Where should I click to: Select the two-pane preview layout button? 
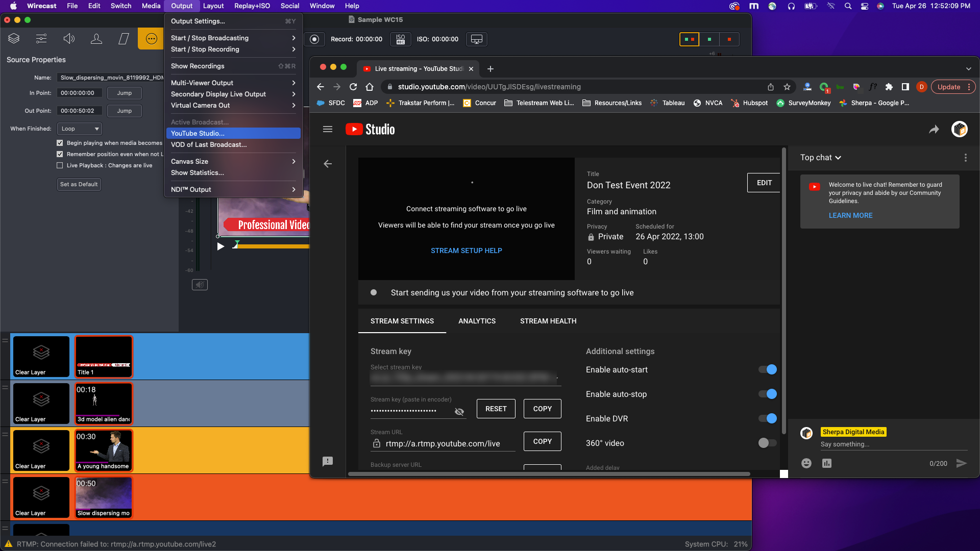pyautogui.click(x=689, y=39)
